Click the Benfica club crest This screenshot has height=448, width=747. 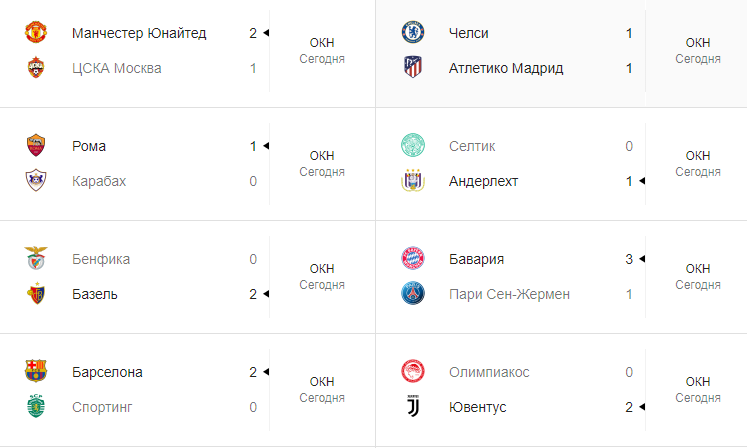pos(36,259)
